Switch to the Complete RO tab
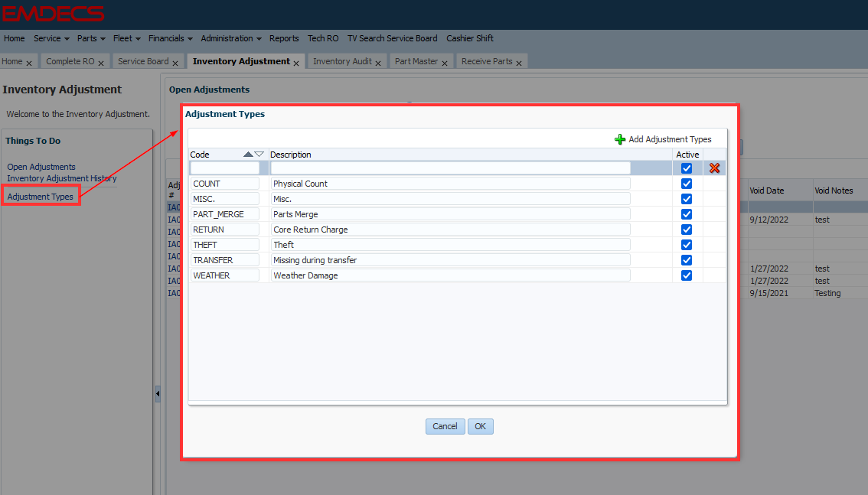Image resolution: width=868 pixels, height=495 pixels. click(x=70, y=61)
